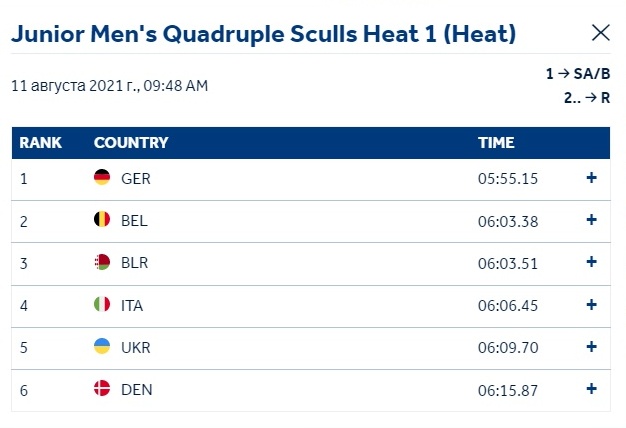
Task: Click the Germany flag icon
Action: [102, 177]
